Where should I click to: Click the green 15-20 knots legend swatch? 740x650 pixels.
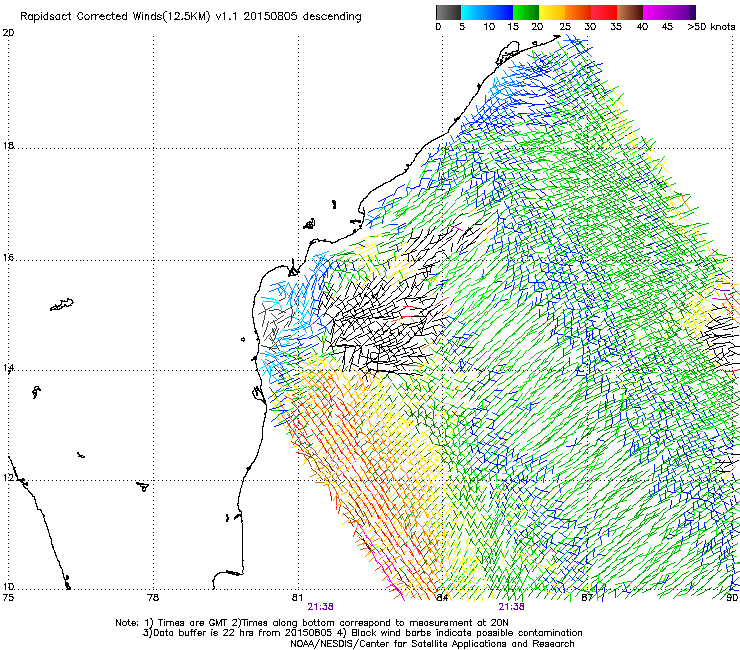[526, 12]
